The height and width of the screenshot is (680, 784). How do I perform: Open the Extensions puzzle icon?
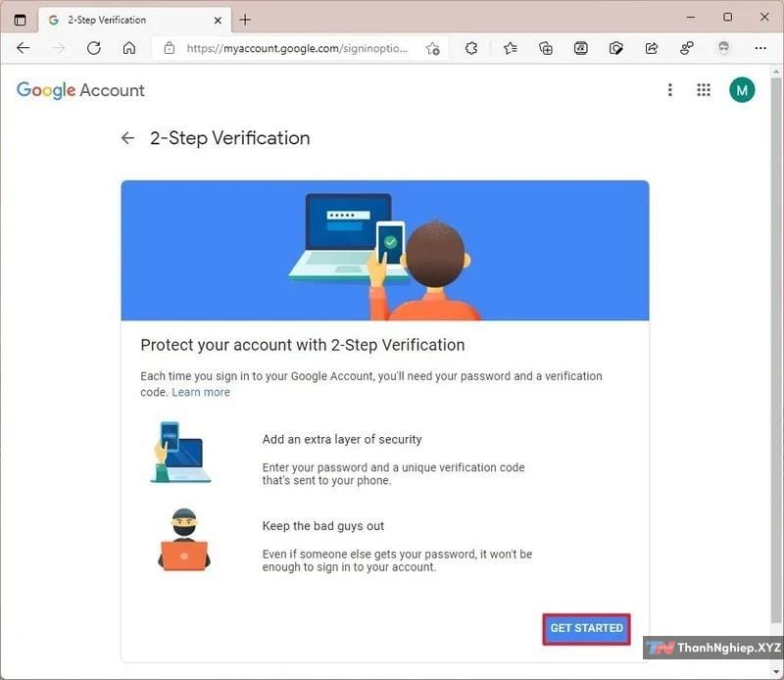(471, 48)
